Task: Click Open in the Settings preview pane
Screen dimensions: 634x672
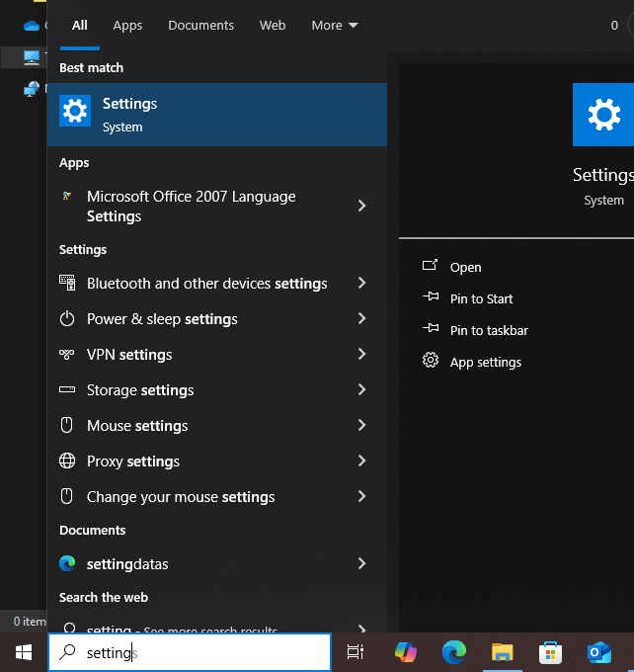Action: (x=466, y=267)
